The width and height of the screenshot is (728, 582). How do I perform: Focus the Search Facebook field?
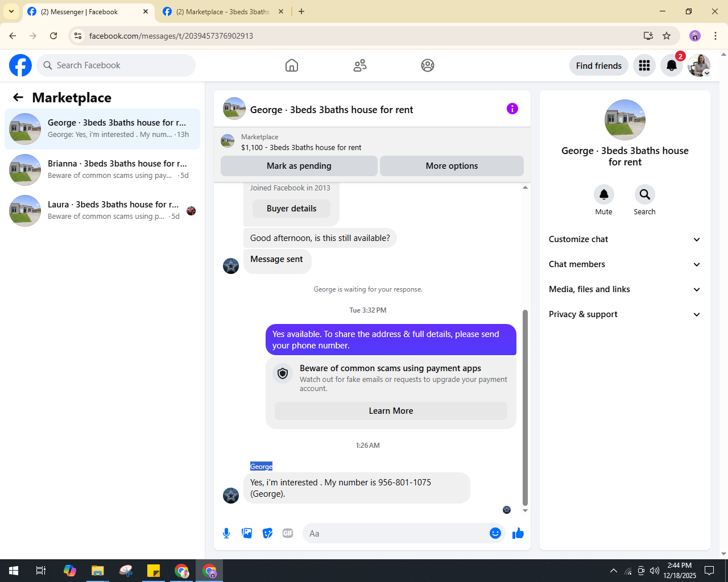point(116,65)
